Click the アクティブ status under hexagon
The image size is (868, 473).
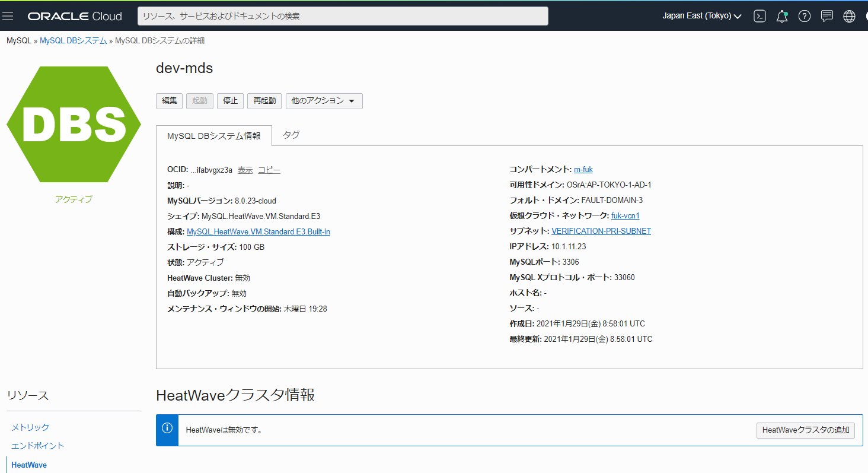pyautogui.click(x=74, y=199)
